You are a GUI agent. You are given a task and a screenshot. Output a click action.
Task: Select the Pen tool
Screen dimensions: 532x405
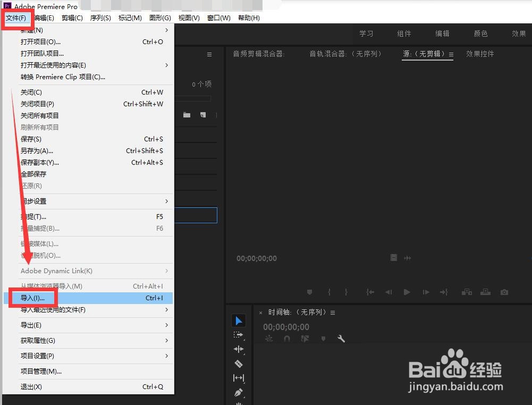pos(238,393)
